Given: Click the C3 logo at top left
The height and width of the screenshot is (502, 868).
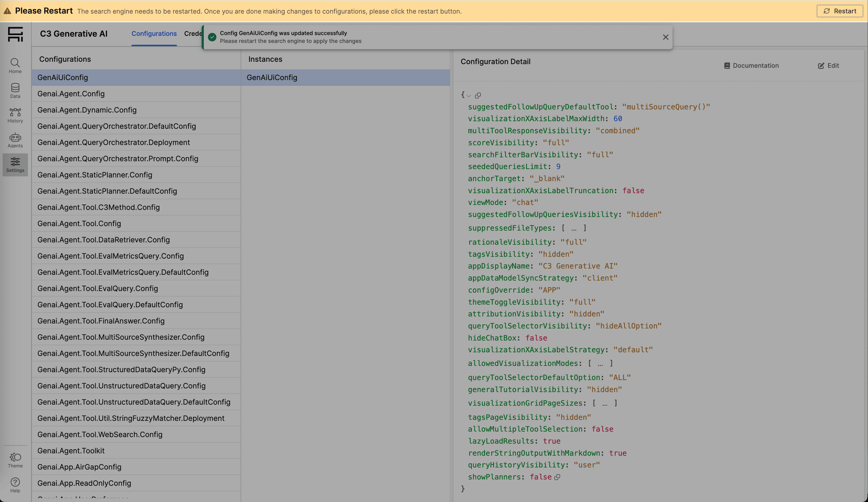Looking at the screenshot, I should (15, 34).
